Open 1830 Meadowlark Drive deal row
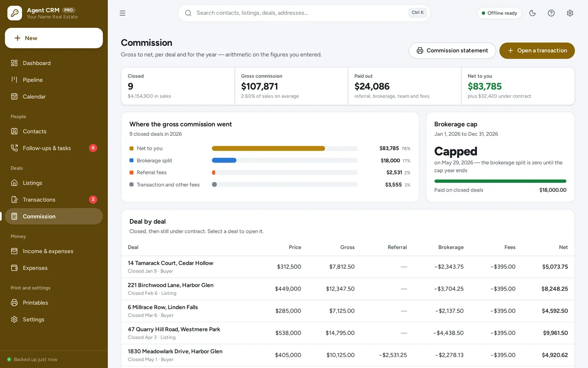Viewport: 588px width, 368px height. [x=348, y=355]
